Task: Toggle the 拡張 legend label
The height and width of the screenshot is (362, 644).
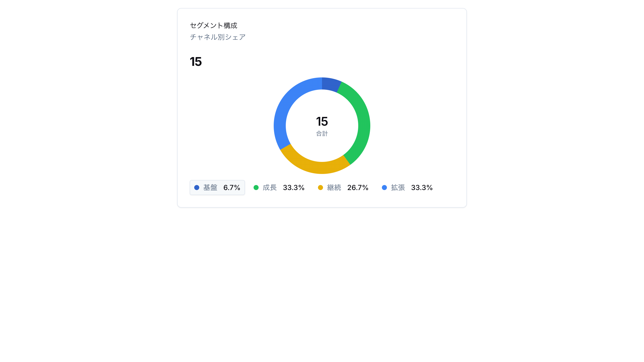Action: pyautogui.click(x=398, y=188)
